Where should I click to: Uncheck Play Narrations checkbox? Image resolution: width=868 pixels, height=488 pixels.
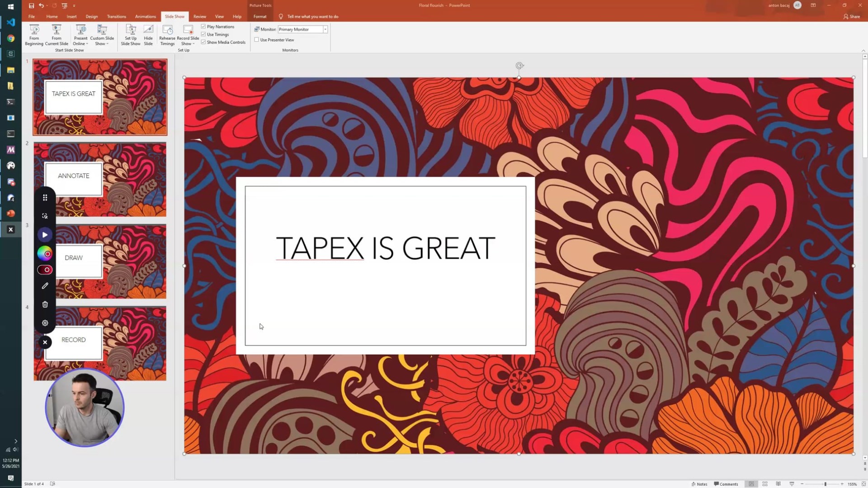203,27
